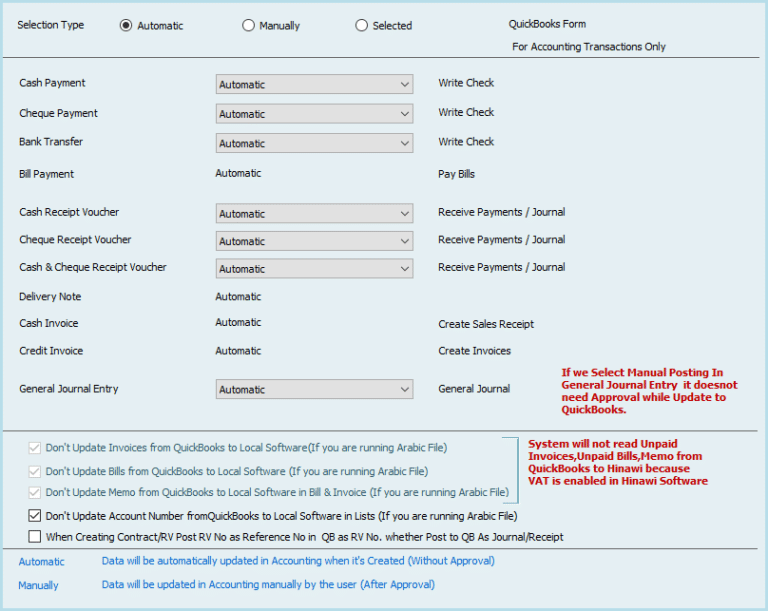
Task: Click the Automatic value next to Delivery Note
Action: tap(238, 296)
